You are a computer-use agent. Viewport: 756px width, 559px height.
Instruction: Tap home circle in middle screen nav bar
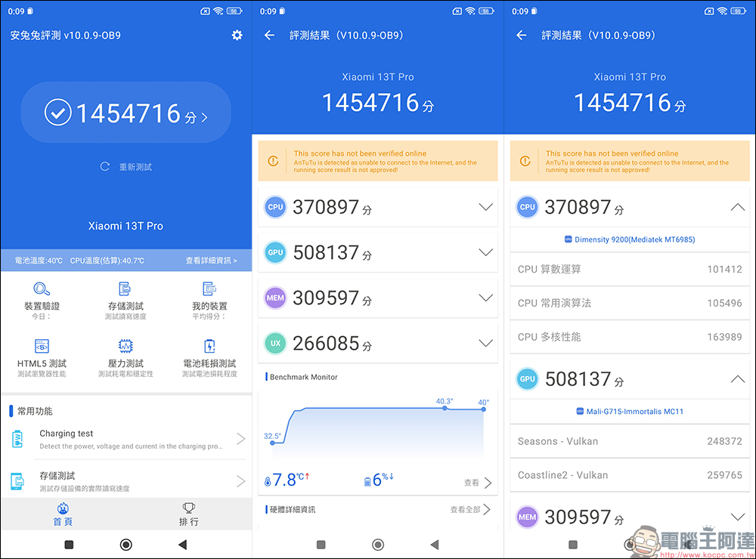[378, 545]
